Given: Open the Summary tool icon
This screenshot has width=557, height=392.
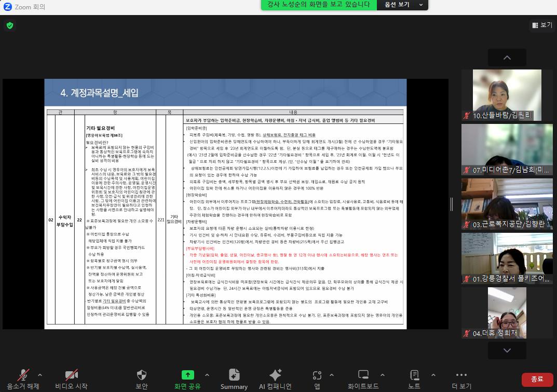Looking at the screenshot, I should [x=234, y=375].
